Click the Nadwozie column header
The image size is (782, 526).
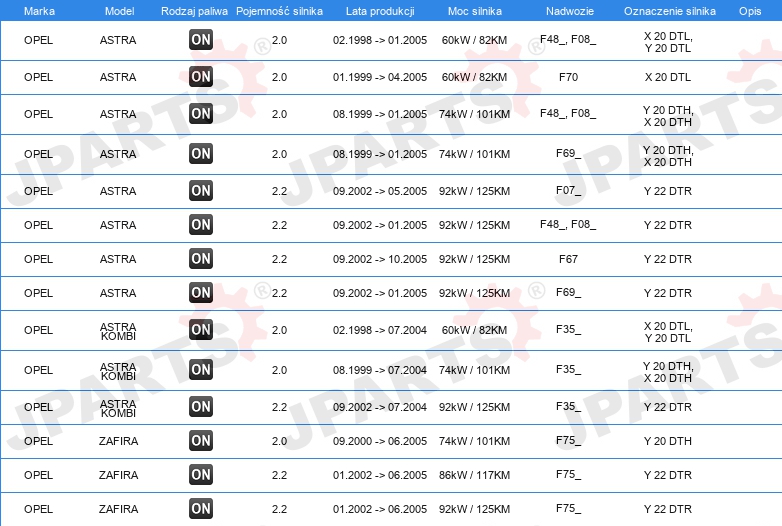[x=570, y=11]
